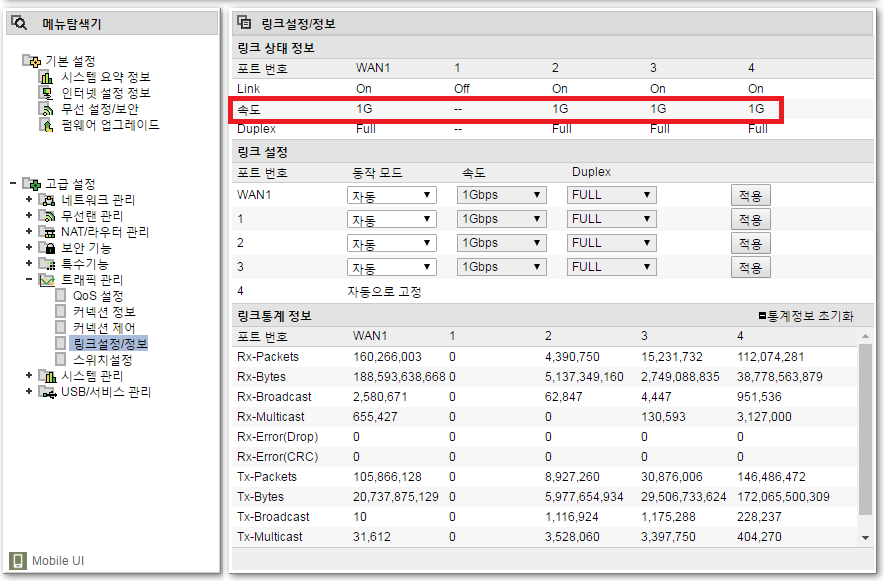This screenshot has width=888, height=585.
Task: Click the 무선랜 관리 folder icon
Action: (x=47, y=216)
